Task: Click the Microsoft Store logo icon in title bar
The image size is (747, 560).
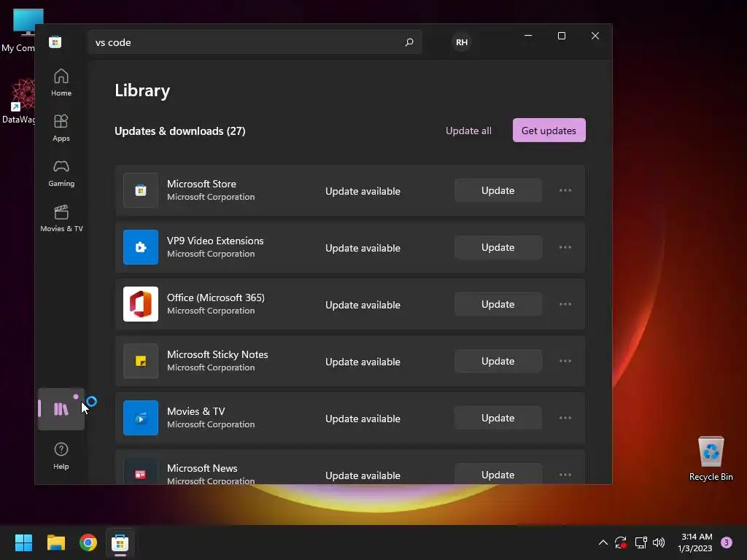Action: (x=55, y=42)
